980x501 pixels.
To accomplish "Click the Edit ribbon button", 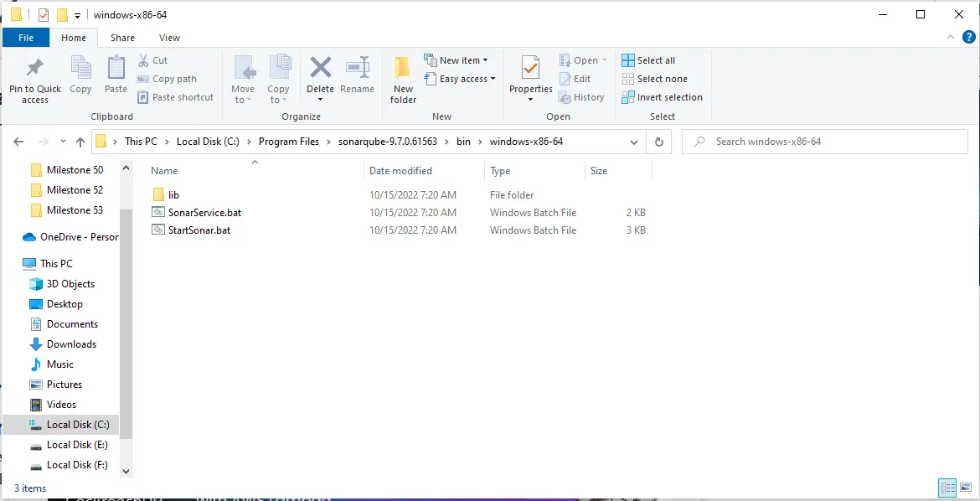I will coord(575,79).
